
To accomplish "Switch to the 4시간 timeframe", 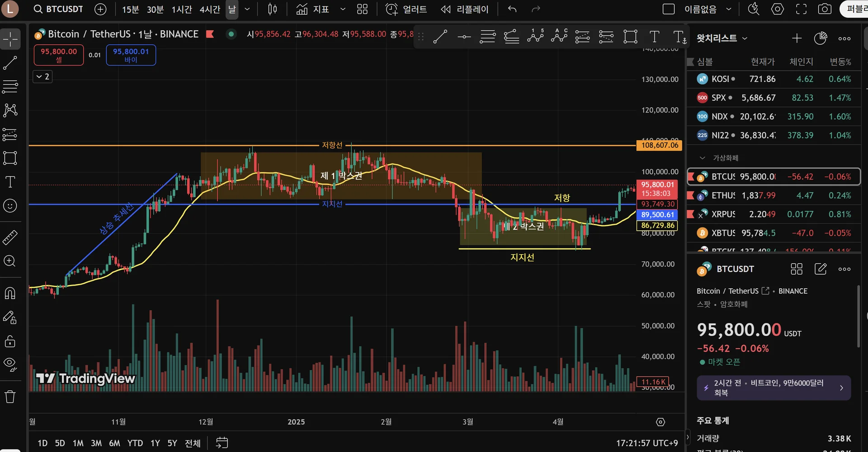I will pyautogui.click(x=210, y=9).
